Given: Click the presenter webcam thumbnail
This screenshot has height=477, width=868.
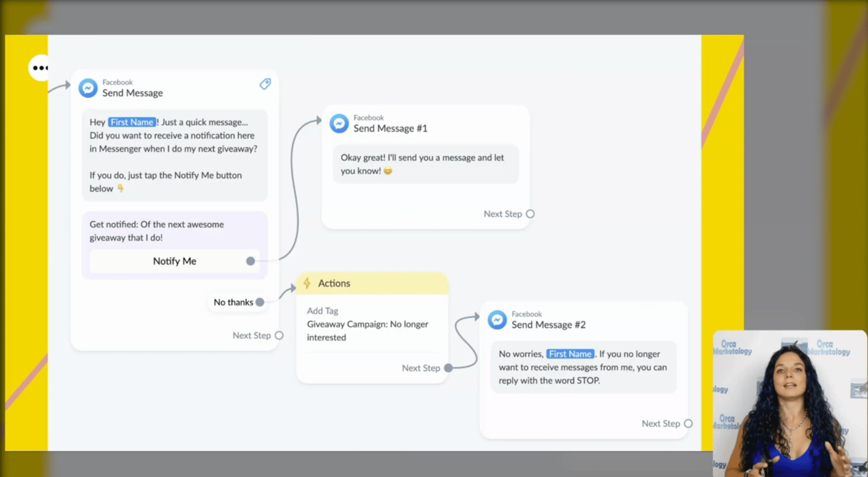Looking at the screenshot, I should pyautogui.click(x=790, y=403).
